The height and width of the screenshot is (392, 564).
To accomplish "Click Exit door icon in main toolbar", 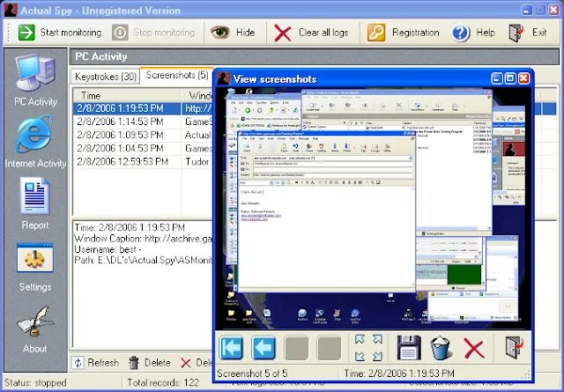I will click(516, 33).
